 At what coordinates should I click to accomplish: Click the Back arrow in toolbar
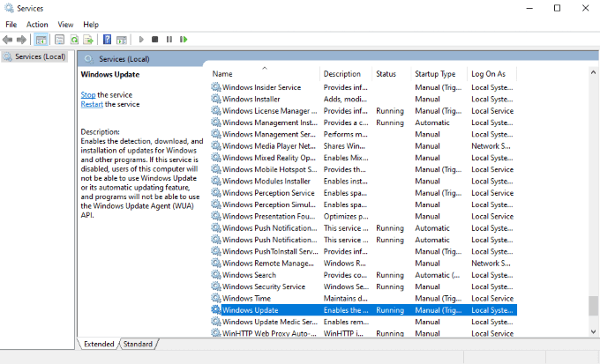click(7, 40)
